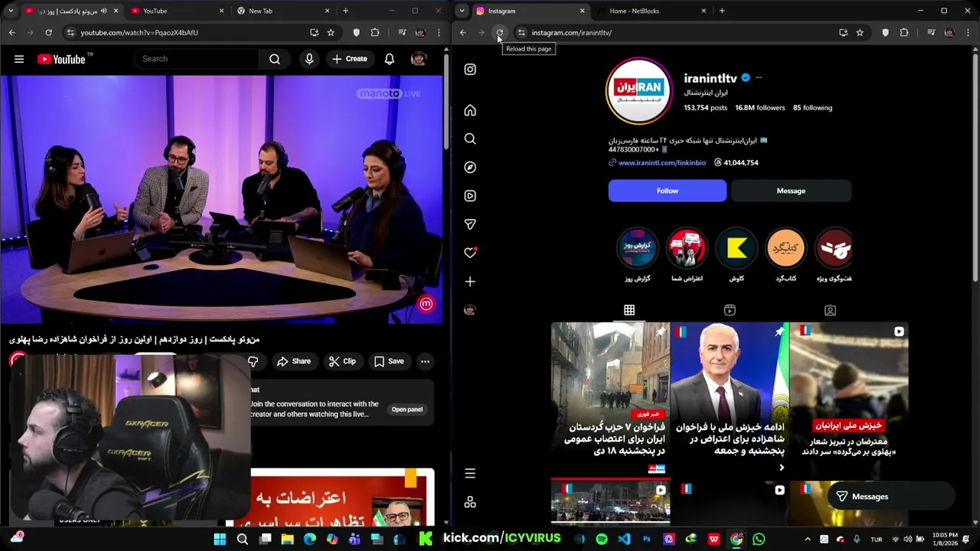Open Instagram notifications heart icon
The width and height of the screenshot is (980, 551).
470,253
